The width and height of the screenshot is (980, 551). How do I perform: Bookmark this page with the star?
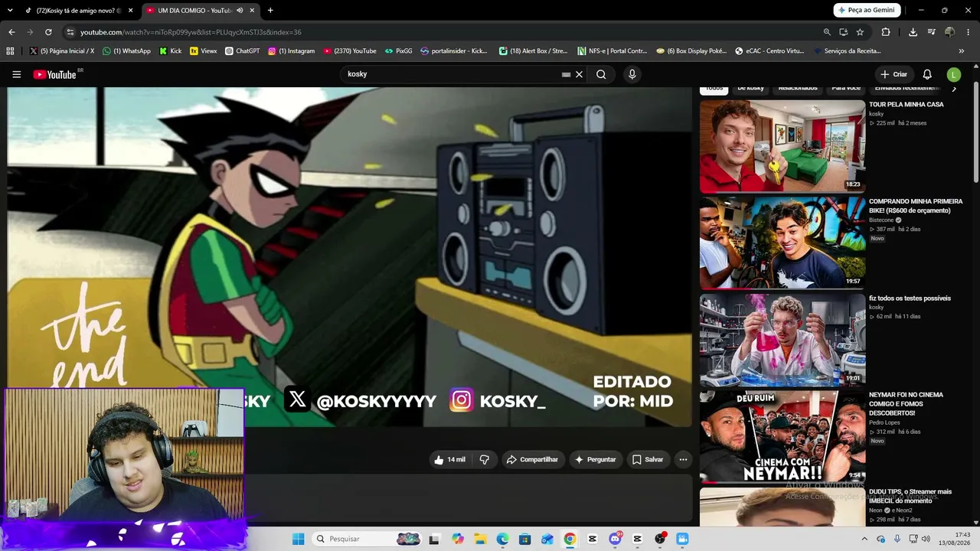(x=860, y=32)
